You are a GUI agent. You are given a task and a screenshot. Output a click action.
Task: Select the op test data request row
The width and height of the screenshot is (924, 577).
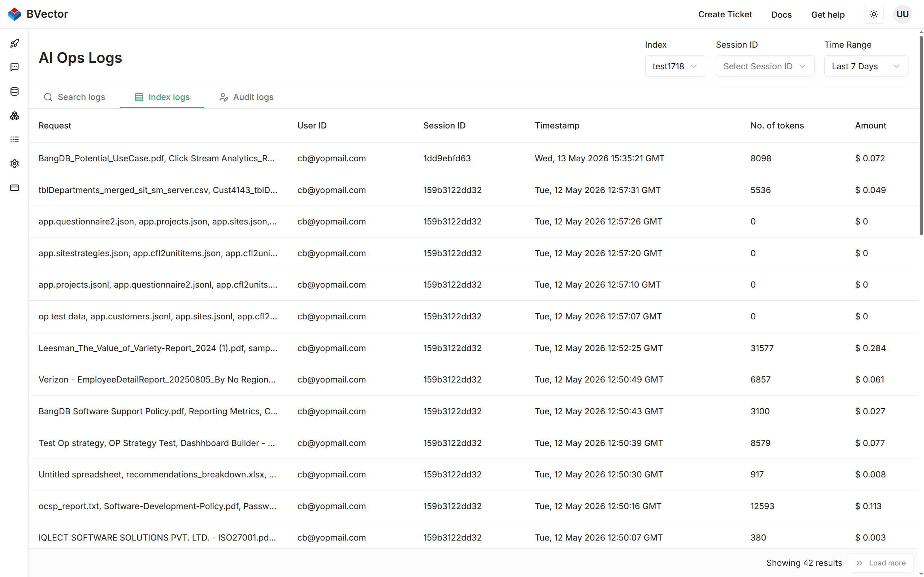pos(473,316)
